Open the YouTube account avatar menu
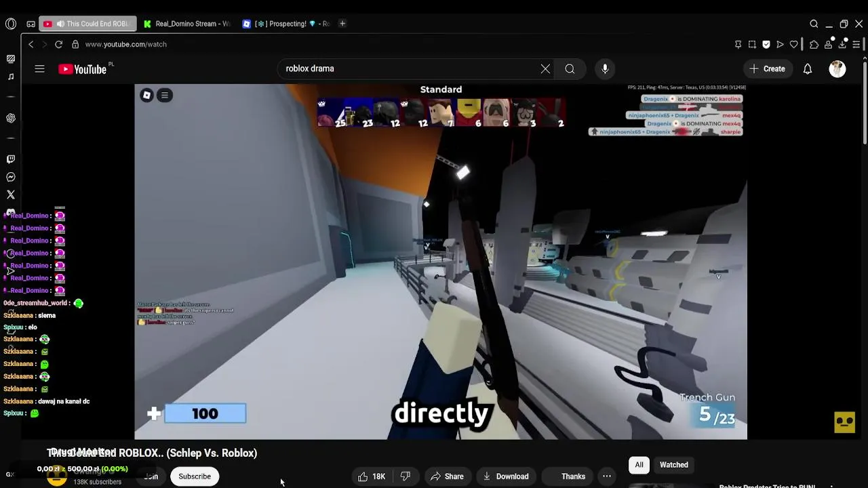868x488 pixels. pos(837,68)
